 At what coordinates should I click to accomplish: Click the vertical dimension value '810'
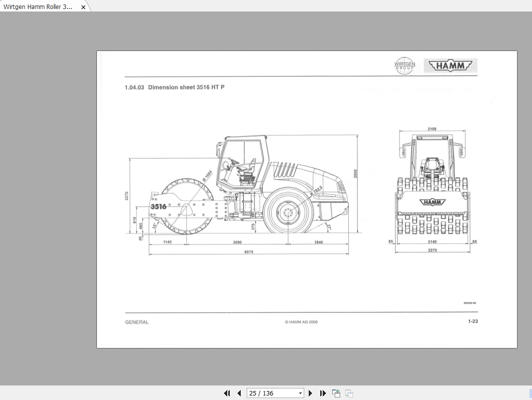tap(135, 220)
